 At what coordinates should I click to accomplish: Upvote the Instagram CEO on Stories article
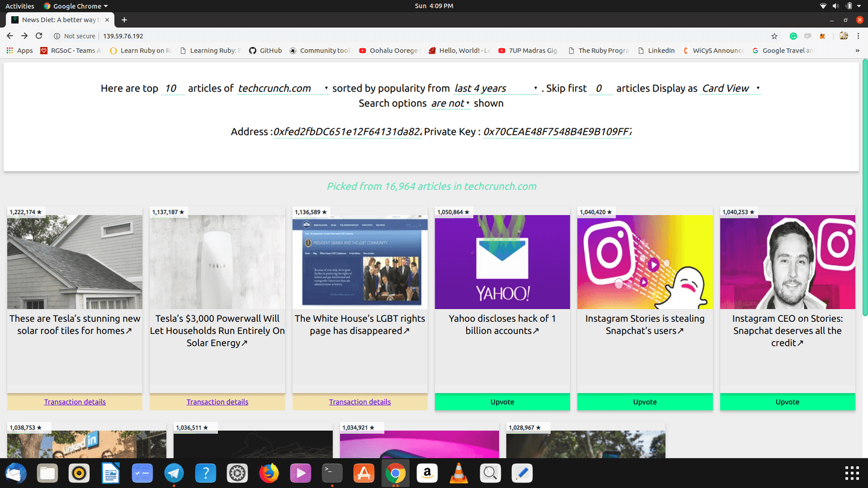787,402
